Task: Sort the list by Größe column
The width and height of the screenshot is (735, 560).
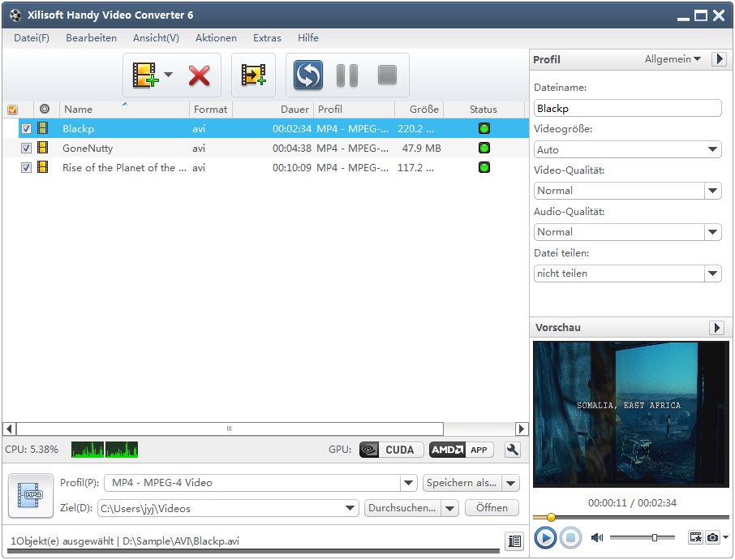Action: click(x=419, y=110)
